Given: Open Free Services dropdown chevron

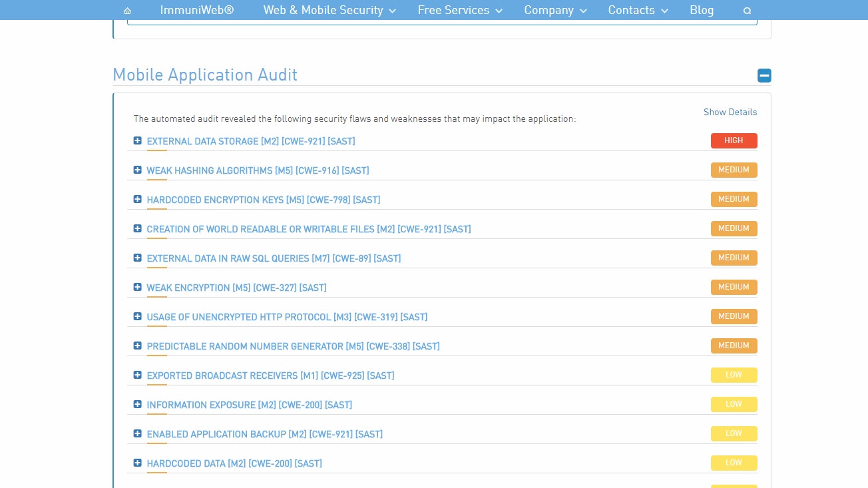Looking at the screenshot, I should click(499, 11).
